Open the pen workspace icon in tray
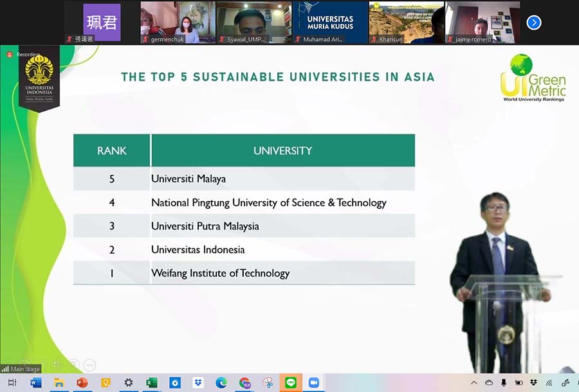The height and width of the screenshot is (392, 579). tap(565, 383)
